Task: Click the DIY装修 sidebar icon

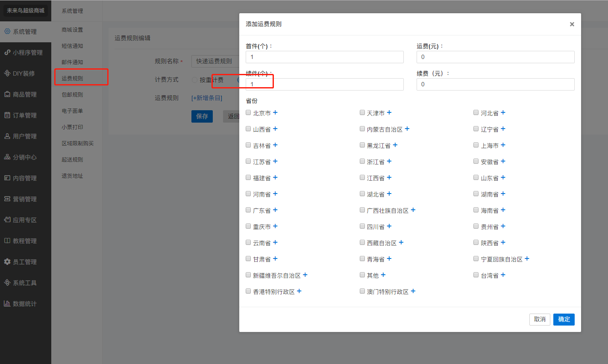Action: 7,73
